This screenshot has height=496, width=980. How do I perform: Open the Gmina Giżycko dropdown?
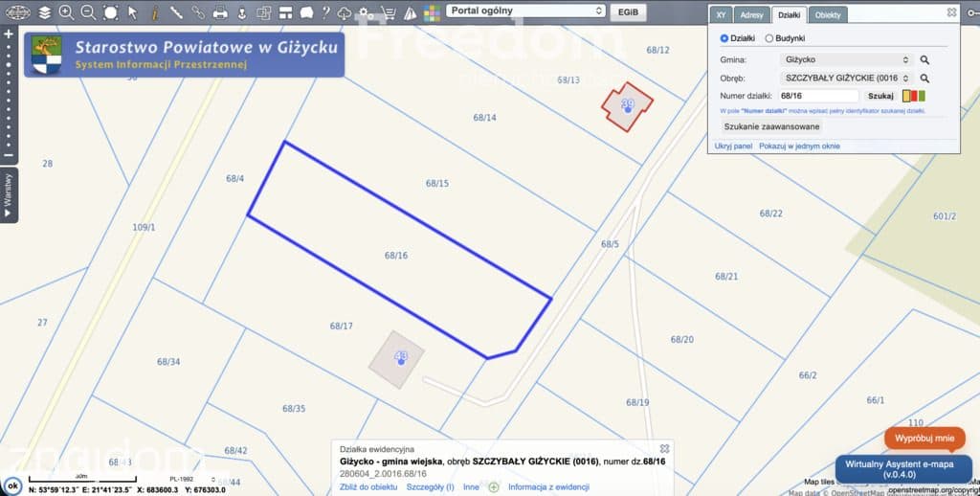point(846,60)
